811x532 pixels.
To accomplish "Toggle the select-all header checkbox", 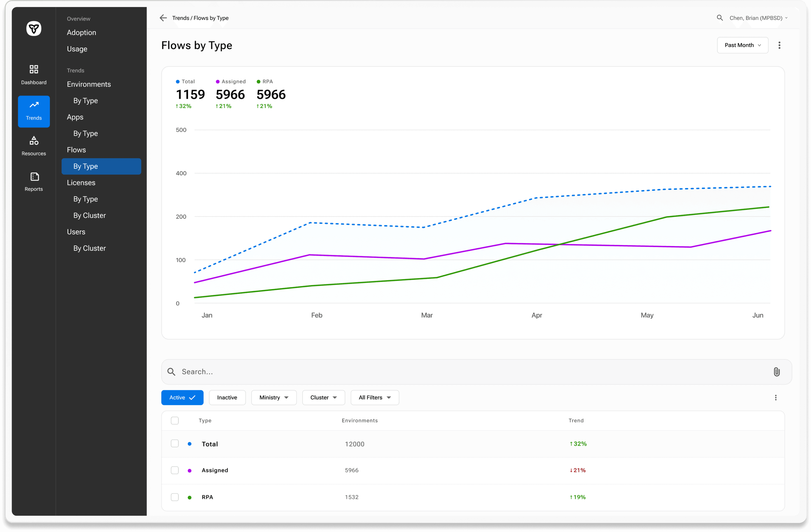I will (175, 421).
